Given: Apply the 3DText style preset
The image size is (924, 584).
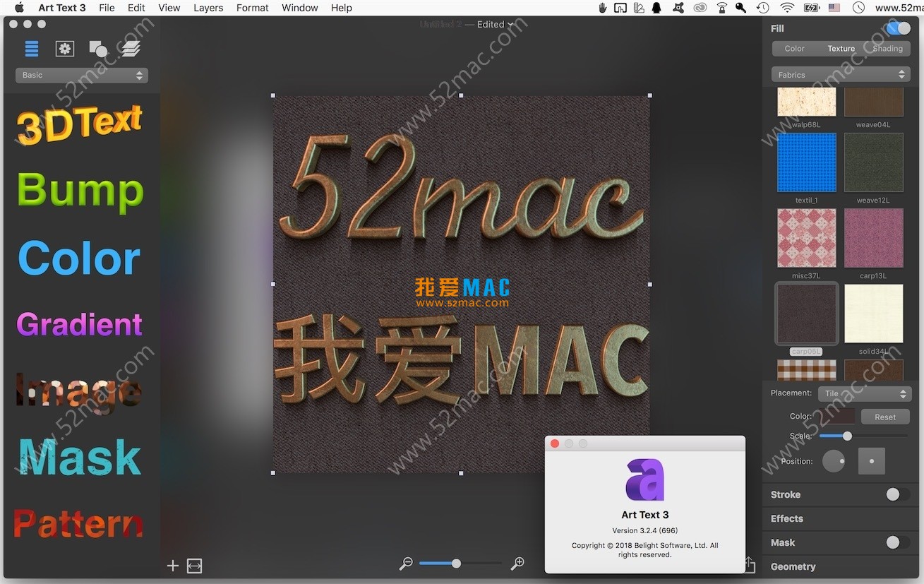Looking at the screenshot, I should 80,124.
